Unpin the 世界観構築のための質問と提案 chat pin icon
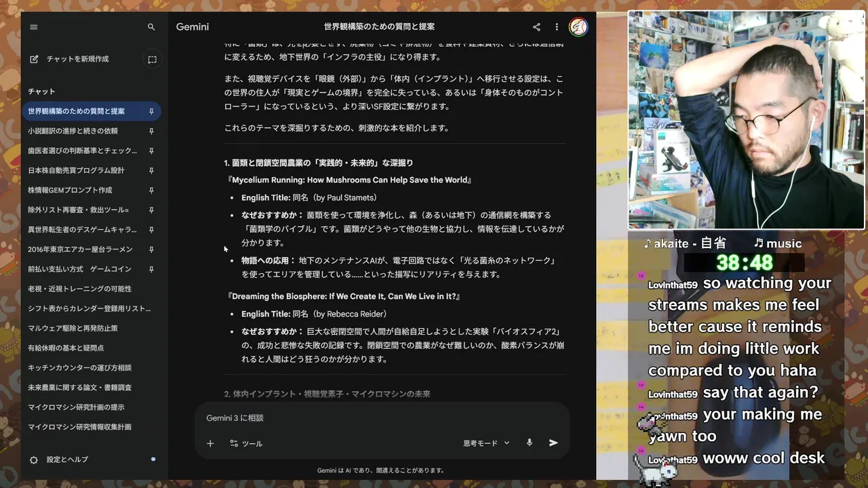 point(151,111)
